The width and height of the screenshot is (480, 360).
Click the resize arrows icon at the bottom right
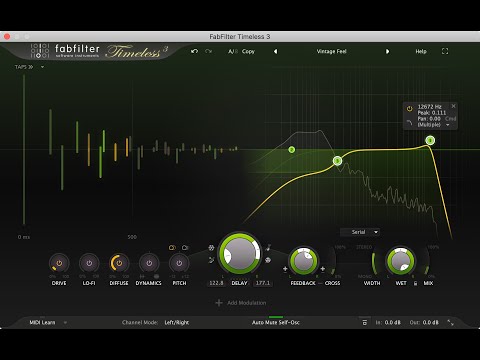click(450, 322)
